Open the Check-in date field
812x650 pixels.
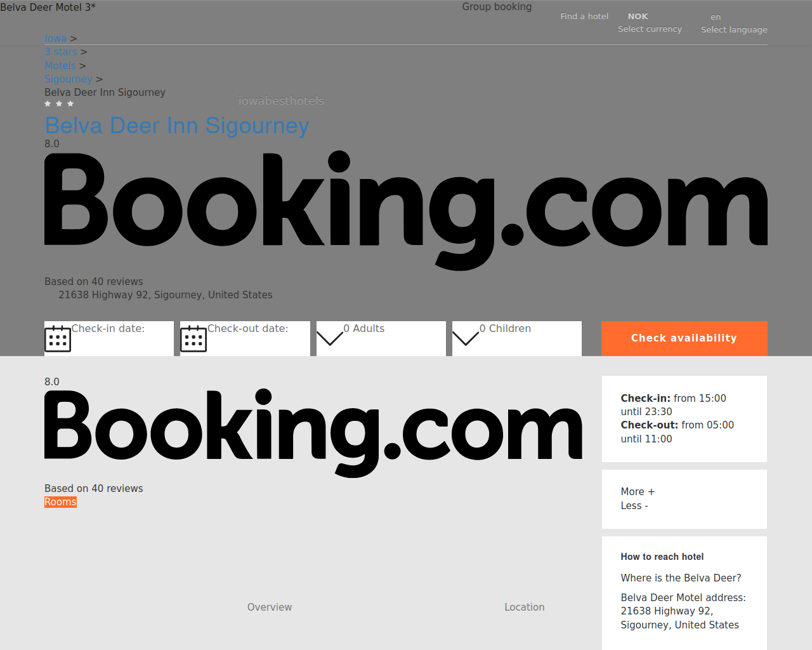click(x=109, y=338)
